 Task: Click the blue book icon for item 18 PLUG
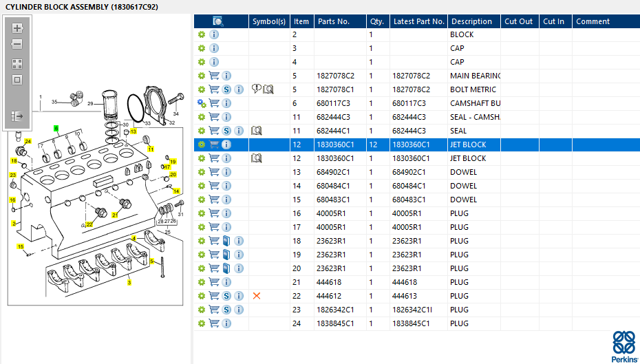point(226,241)
